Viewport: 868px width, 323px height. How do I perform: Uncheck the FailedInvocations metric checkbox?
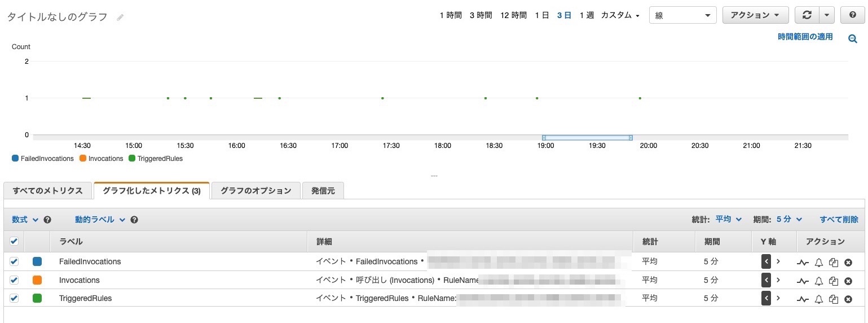coord(14,261)
